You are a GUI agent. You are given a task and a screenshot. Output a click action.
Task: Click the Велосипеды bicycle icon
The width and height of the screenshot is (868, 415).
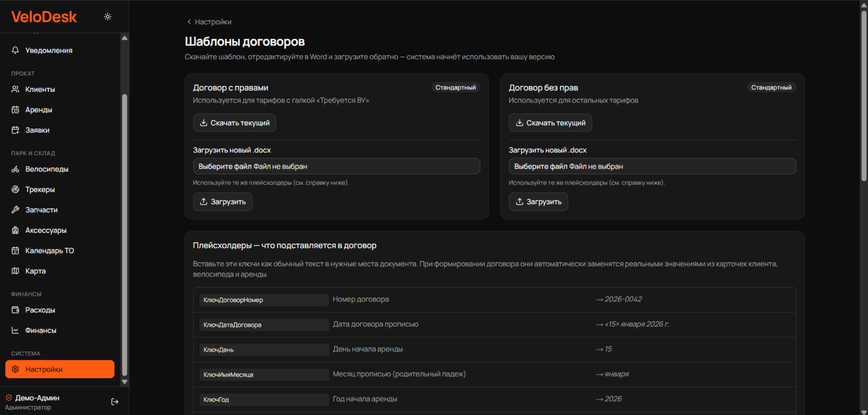pyautogui.click(x=15, y=169)
